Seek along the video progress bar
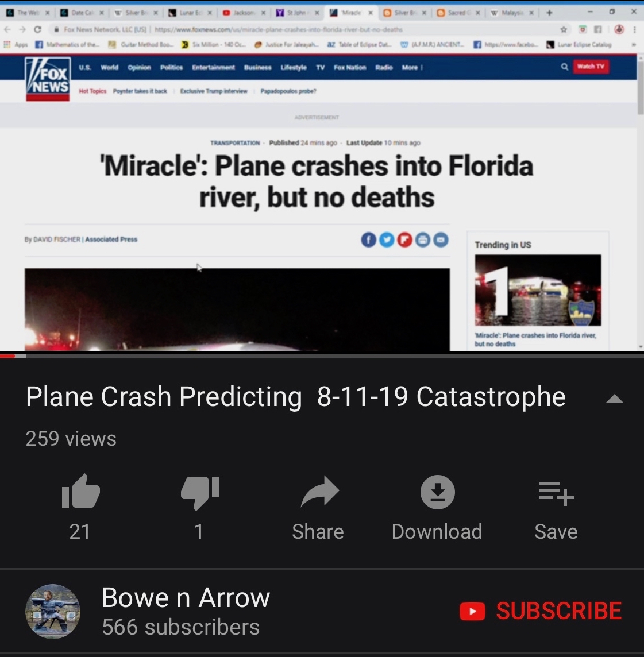Viewport: 644px width, 657px height. (x=322, y=355)
